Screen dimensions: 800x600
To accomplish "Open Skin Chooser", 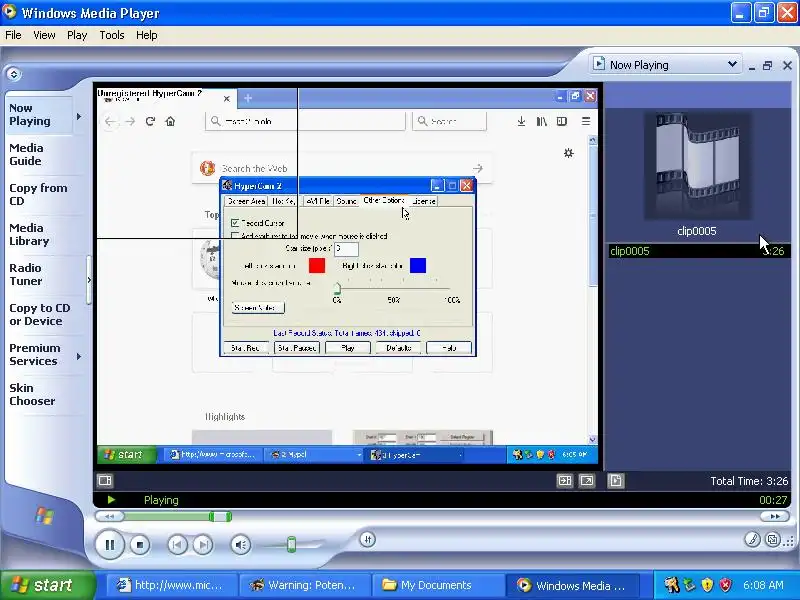I will pyautogui.click(x=32, y=394).
